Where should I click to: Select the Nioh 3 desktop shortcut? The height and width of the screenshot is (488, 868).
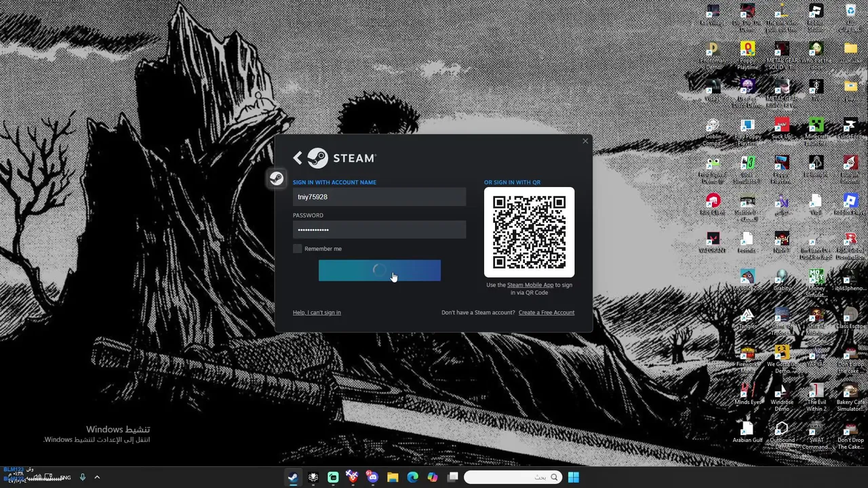coord(782,243)
